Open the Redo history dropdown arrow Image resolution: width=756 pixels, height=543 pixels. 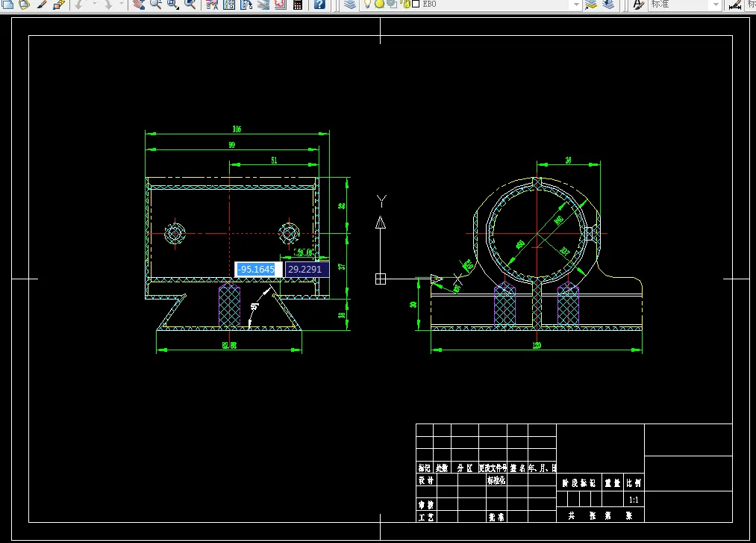[x=122, y=4]
